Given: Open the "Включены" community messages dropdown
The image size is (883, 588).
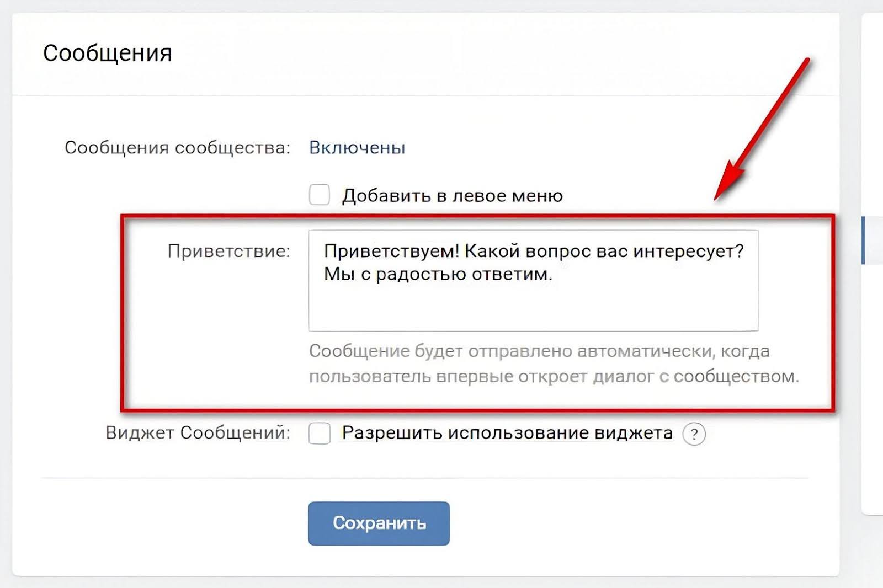Looking at the screenshot, I should click(357, 148).
